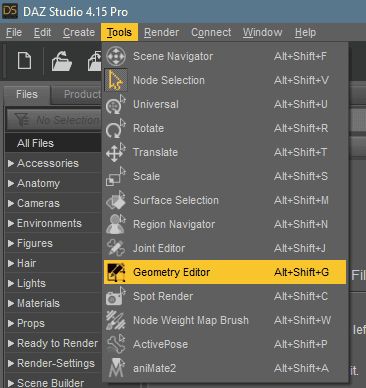The width and height of the screenshot is (366, 388).
Task: Click the New File toolbar icon
Action: (24, 61)
